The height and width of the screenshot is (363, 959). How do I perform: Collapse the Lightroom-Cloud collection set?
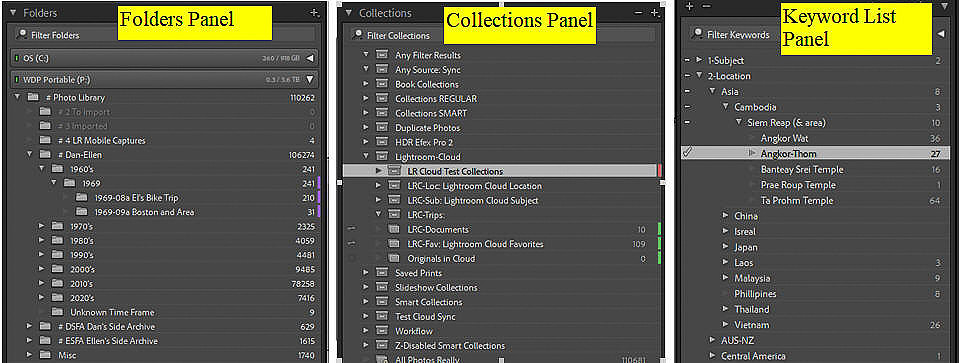click(366, 156)
